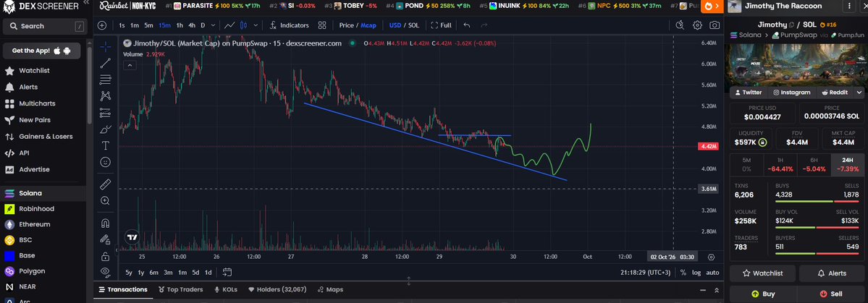Select the Ethereum chain
This screenshot has height=303, width=868.
click(x=34, y=224)
